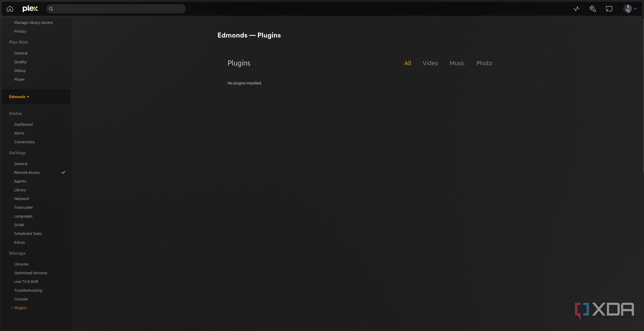The image size is (644, 331).
Task: Click inside the search field
Action: (119, 9)
